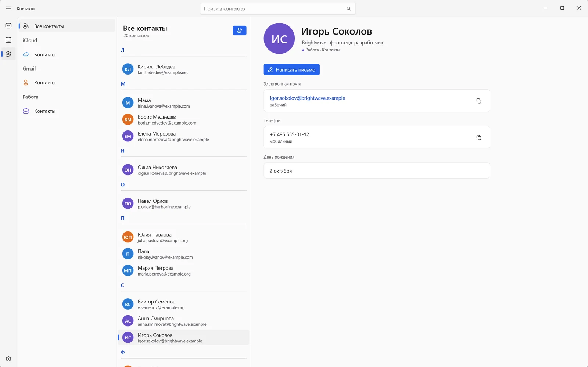The image size is (588, 367).
Task: Select the People icon in left rail
Action: [x=8, y=54]
